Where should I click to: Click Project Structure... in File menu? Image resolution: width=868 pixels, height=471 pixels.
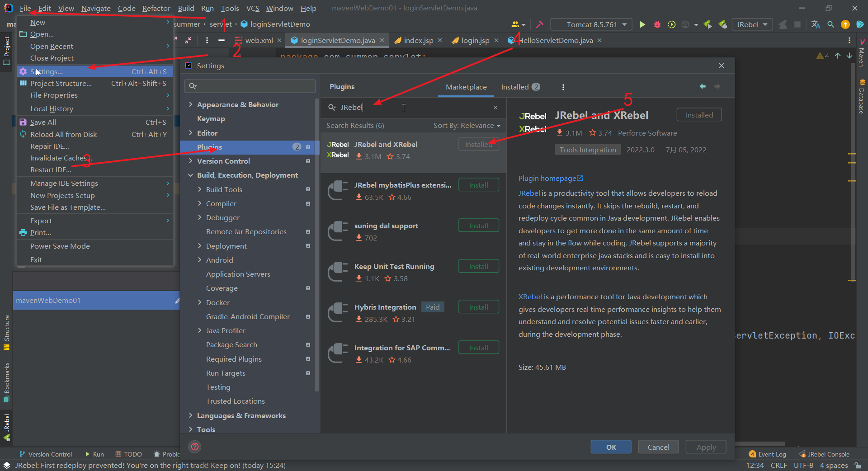tap(95, 83)
